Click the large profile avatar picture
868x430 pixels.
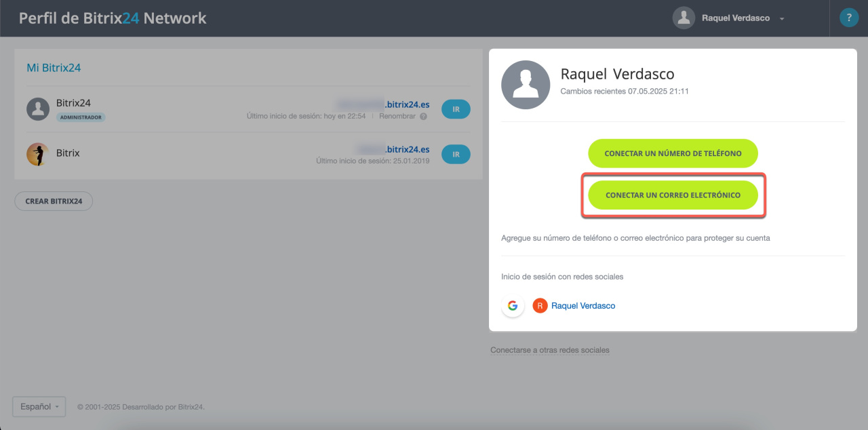click(x=526, y=85)
